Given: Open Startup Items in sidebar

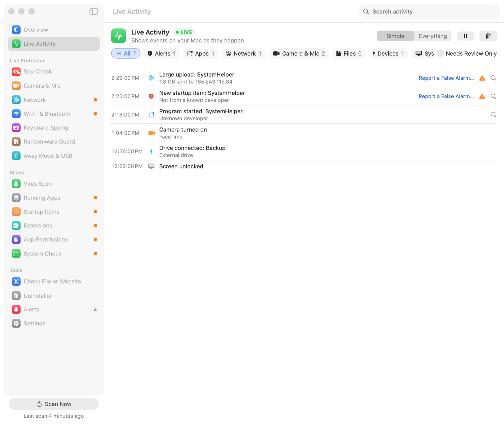Looking at the screenshot, I should pyautogui.click(x=54, y=212).
